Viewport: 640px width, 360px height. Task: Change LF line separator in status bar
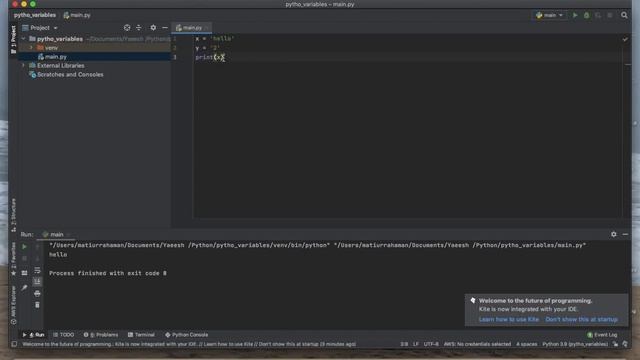[x=416, y=344]
